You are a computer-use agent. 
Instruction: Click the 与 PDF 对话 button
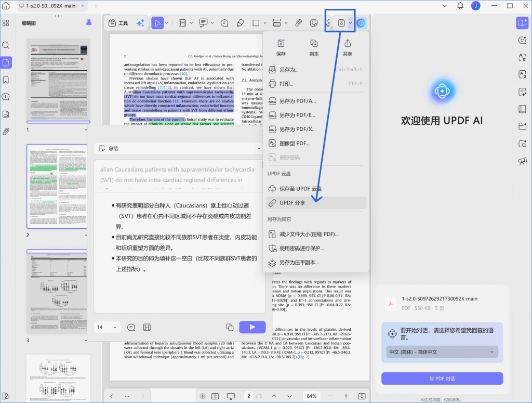tap(442, 379)
